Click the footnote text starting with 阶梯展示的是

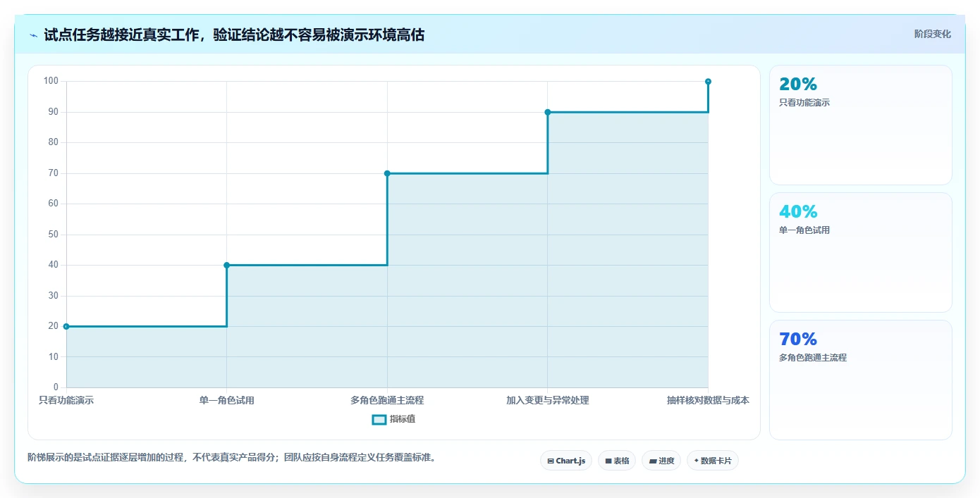click(233, 457)
